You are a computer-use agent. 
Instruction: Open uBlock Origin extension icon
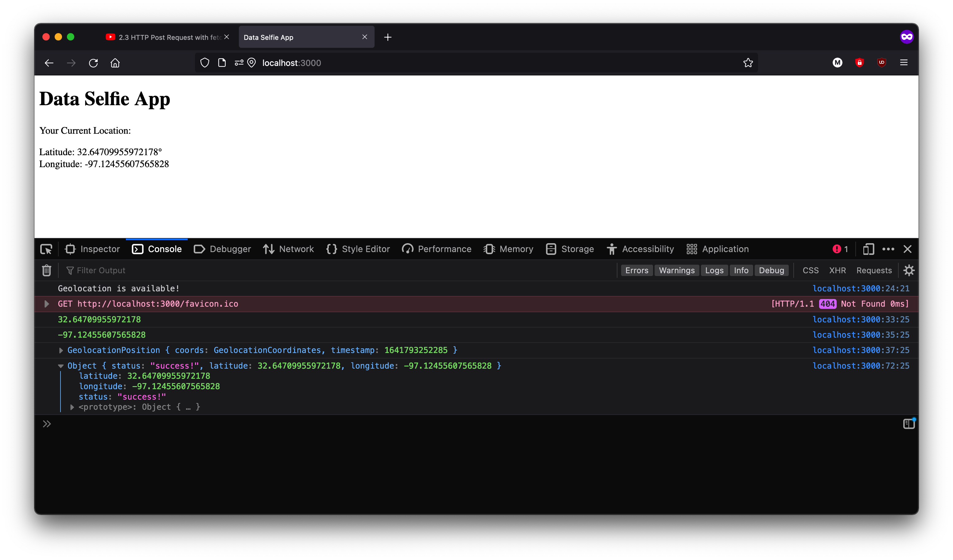[881, 63]
